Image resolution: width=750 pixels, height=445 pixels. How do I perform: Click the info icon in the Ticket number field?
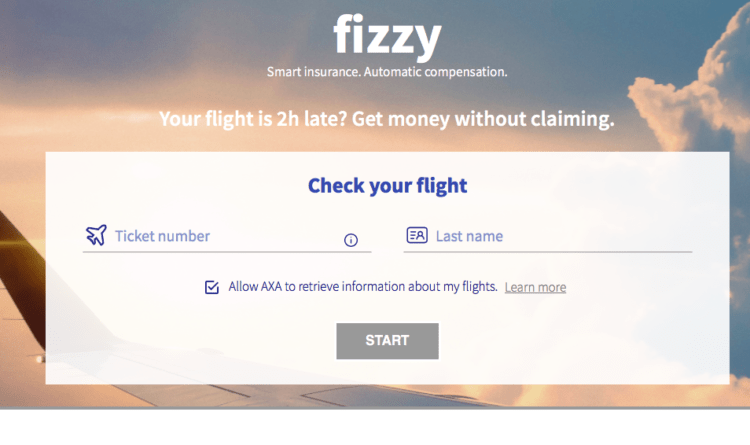coord(351,240)
